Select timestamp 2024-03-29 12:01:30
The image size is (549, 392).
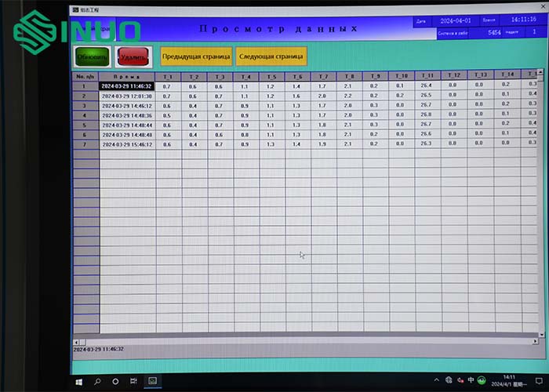pyautogui.click(x=127, y=96)
